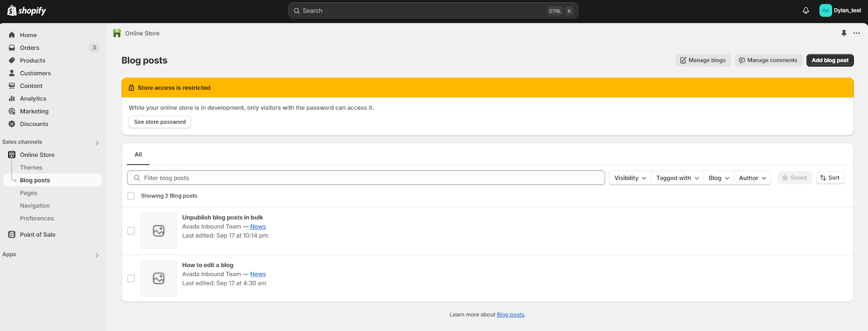868x331 pixels.
Task: Open the Dylan_test account avatar
Action: point(825,10)
